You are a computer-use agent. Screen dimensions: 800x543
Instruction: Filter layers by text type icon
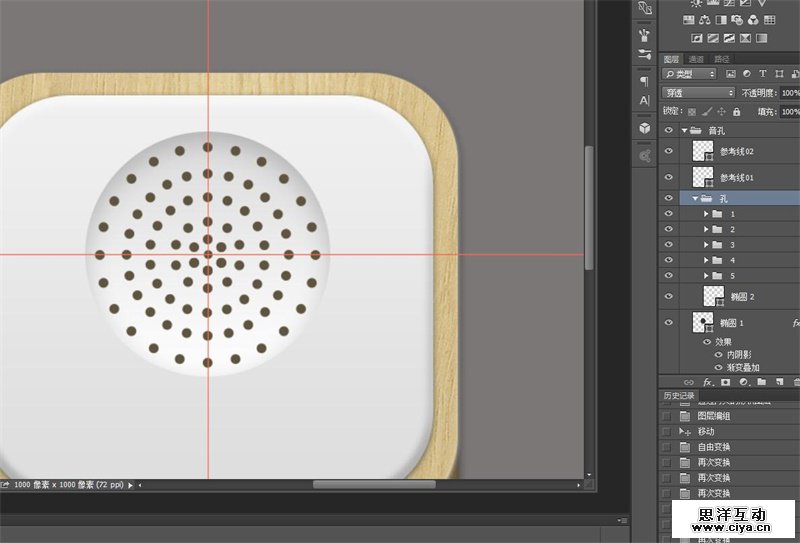(762, 74)
